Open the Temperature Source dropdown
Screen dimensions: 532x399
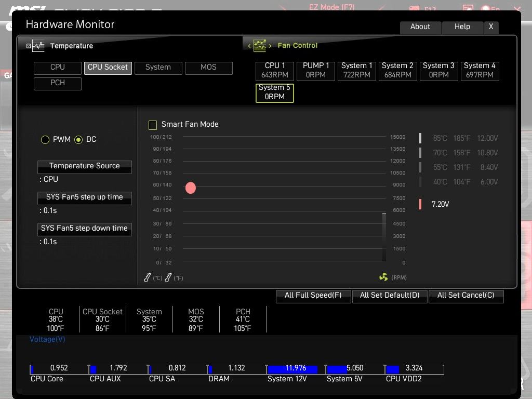pos(85,167)
